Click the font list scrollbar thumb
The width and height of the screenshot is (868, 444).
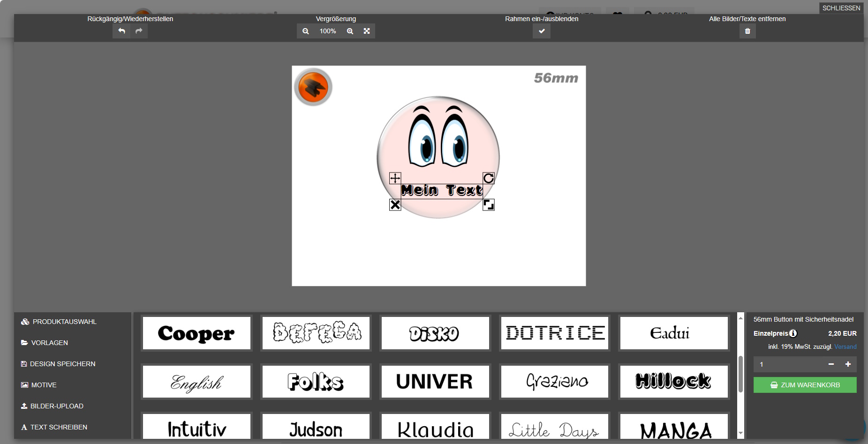pyautogui.click(x=740, y=374)
